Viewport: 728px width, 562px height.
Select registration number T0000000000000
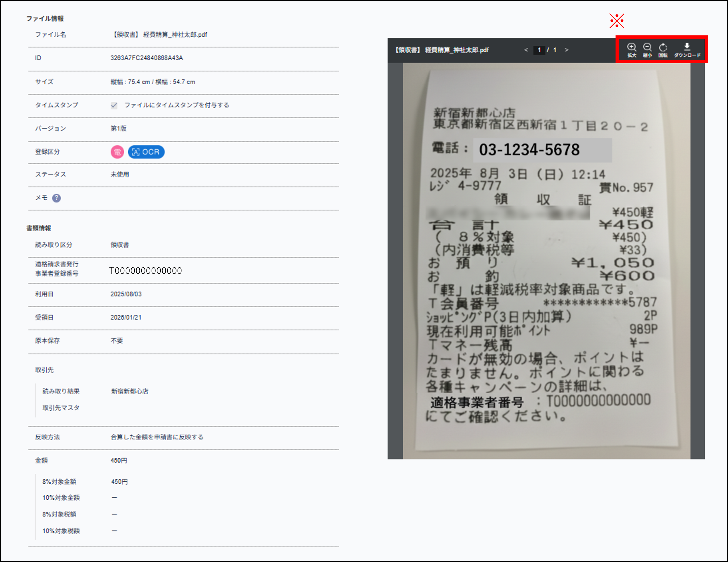tap(146, 270)
